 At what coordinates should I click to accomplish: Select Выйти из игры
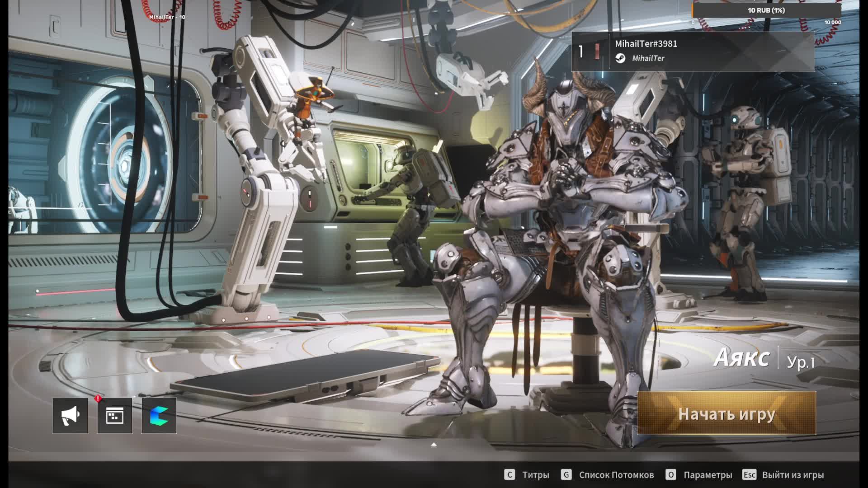[x=793, y=475]
